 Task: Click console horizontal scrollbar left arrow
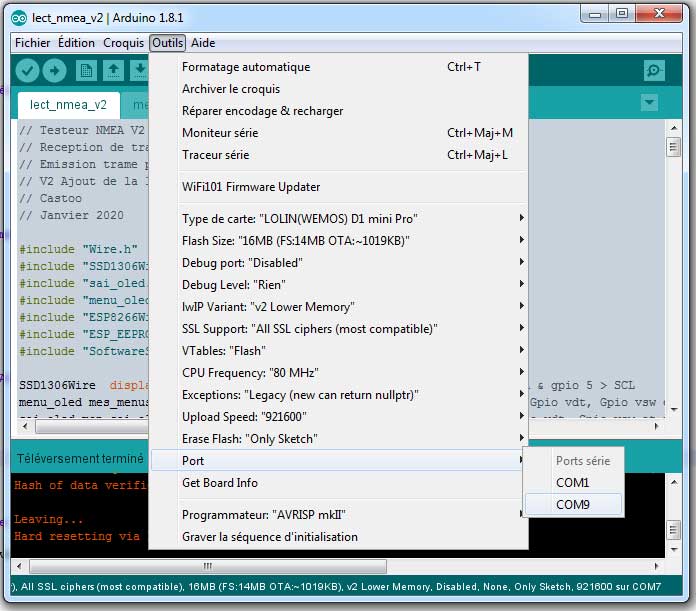tap(19, 566)
